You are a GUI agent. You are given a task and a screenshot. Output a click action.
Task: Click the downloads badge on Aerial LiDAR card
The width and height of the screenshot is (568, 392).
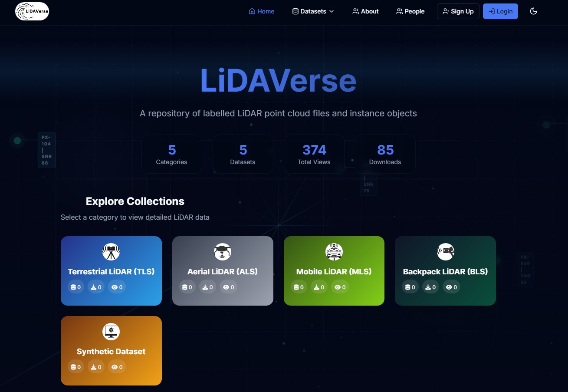[x=208, y=287]
